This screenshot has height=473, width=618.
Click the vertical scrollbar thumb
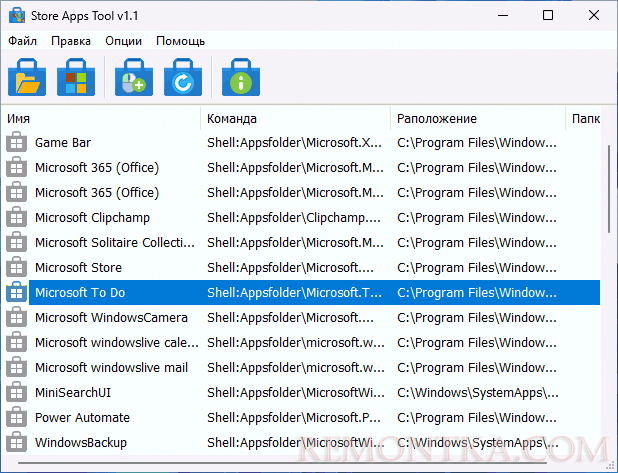click(609, 188)
